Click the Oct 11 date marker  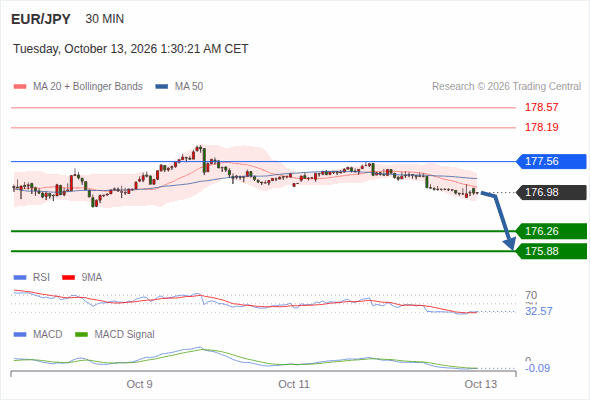pyautogui.click(x=294, y=384)
